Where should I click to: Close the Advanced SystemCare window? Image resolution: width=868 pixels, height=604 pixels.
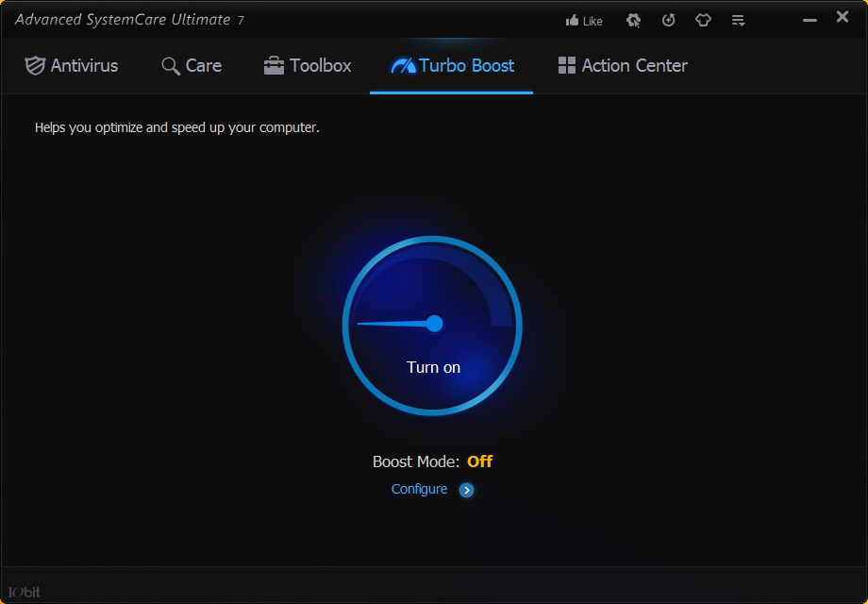point(843,17)
